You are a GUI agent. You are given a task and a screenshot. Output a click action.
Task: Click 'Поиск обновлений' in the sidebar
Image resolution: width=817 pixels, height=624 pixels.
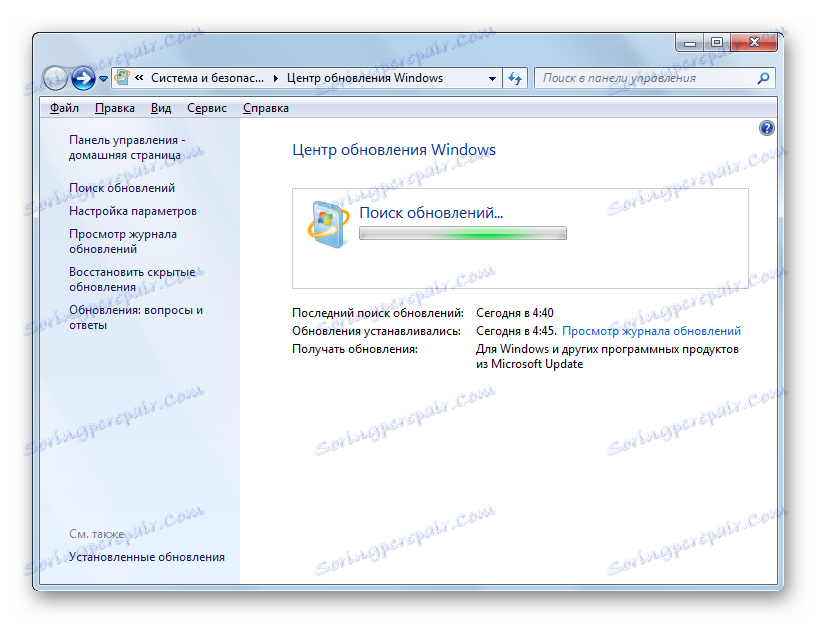[122, 188]
